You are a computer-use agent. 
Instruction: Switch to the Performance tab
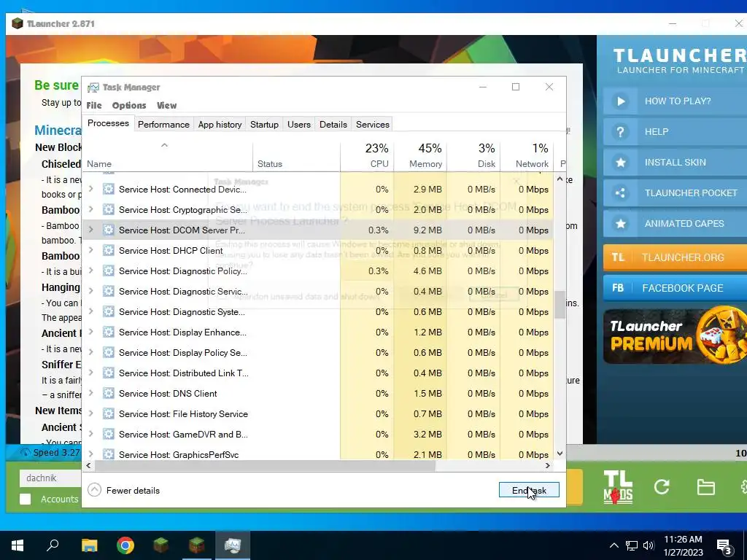(163, 124)
